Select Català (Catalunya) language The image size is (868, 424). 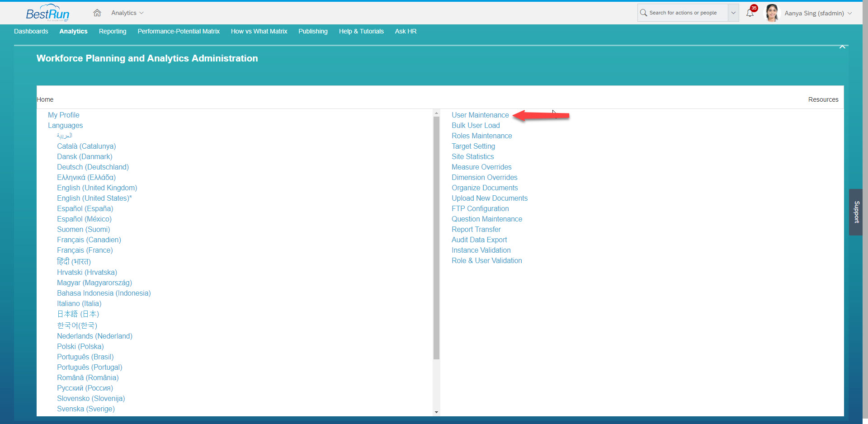(x=86, y=146)
